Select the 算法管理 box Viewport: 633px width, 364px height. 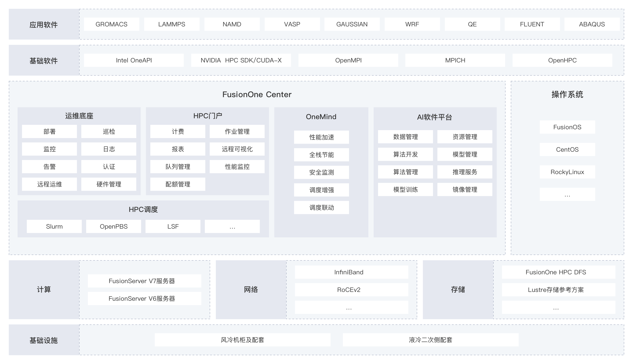(x=405, y=172)
